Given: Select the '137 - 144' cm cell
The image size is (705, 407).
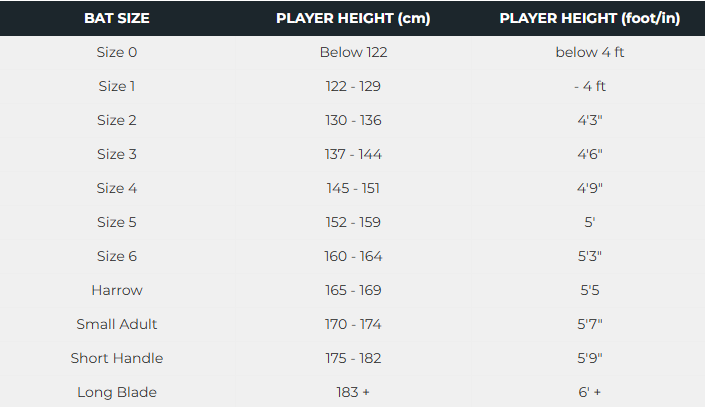Looking at the screenshot, I should tap(353, 154).
